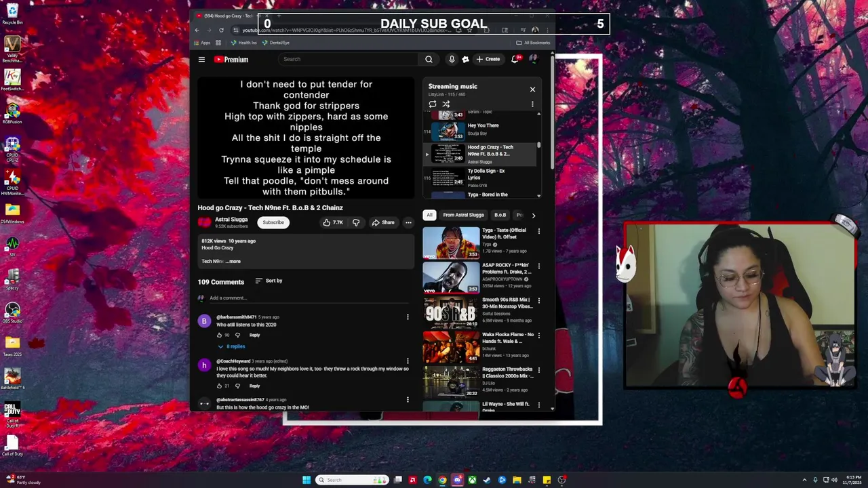Select the All filter chip

click(429, 215)
